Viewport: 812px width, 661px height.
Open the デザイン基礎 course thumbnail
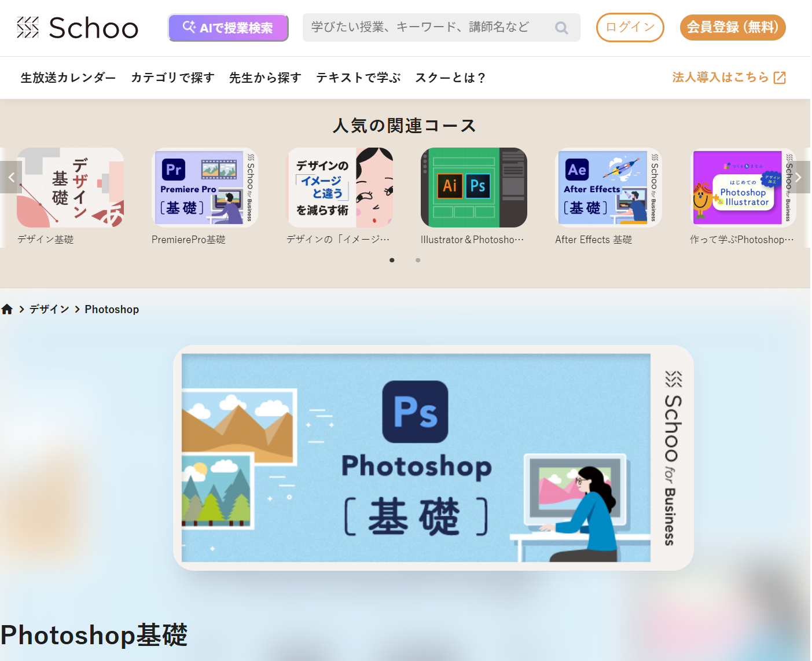(x=71, y=188)
